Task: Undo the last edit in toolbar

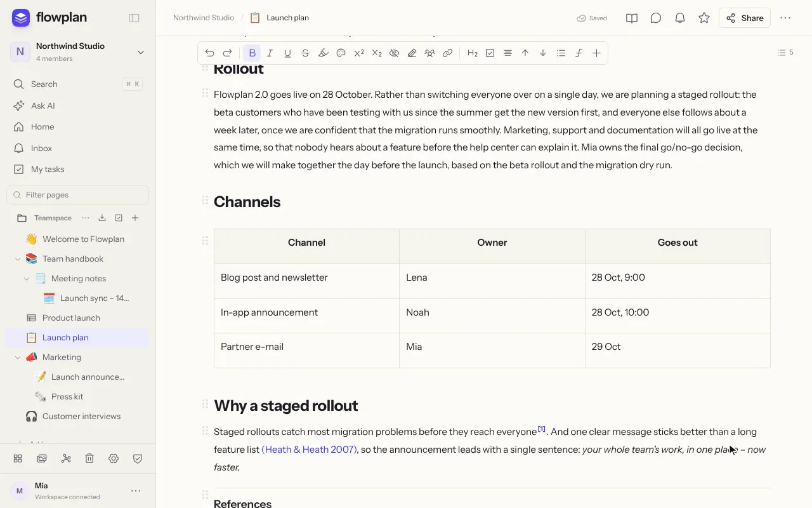Action: (x=209, y=53)
